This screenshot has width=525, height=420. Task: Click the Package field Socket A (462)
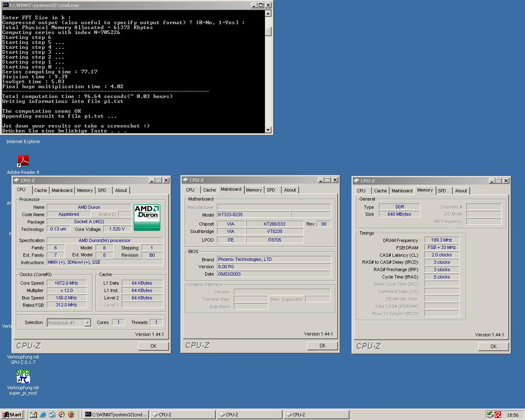pyautogui.click(x=89, y=221)
